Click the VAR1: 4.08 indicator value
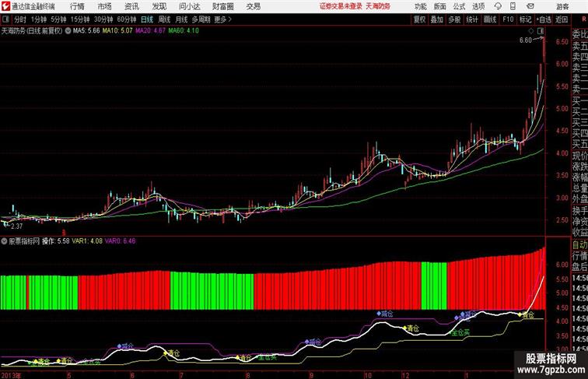 (87, 241)
